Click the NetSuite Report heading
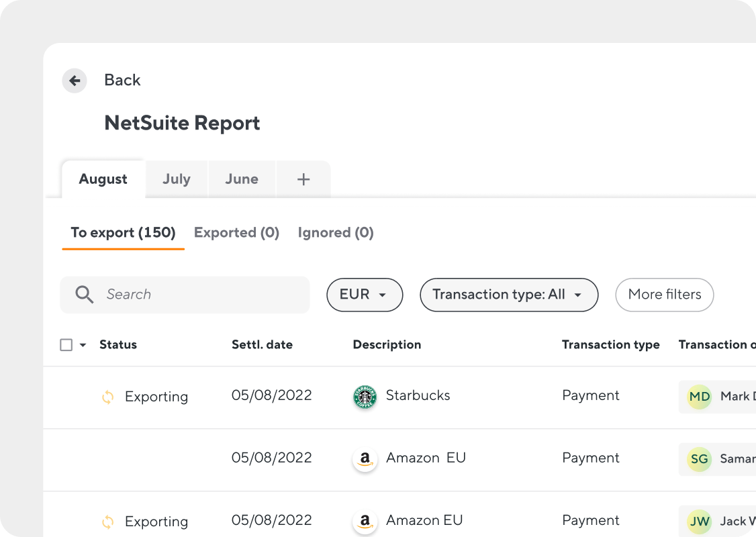 pyautogui.click(x=182, y=124)
